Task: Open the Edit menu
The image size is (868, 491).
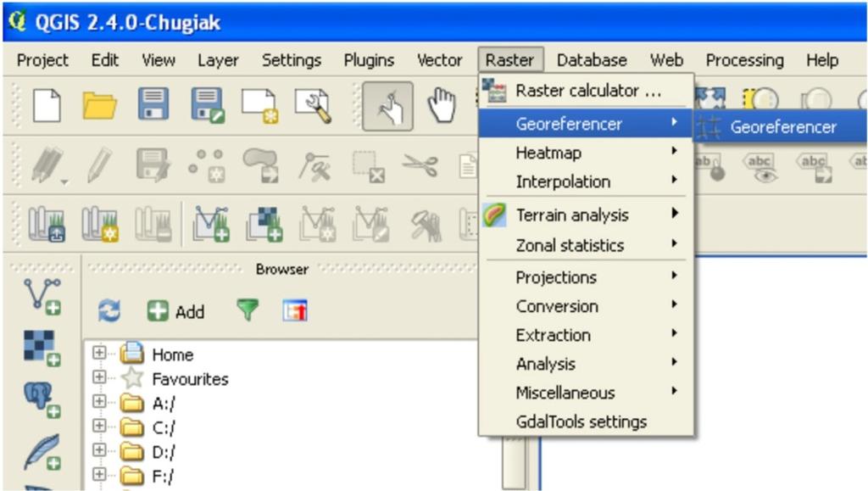Action: pos(104,59)
